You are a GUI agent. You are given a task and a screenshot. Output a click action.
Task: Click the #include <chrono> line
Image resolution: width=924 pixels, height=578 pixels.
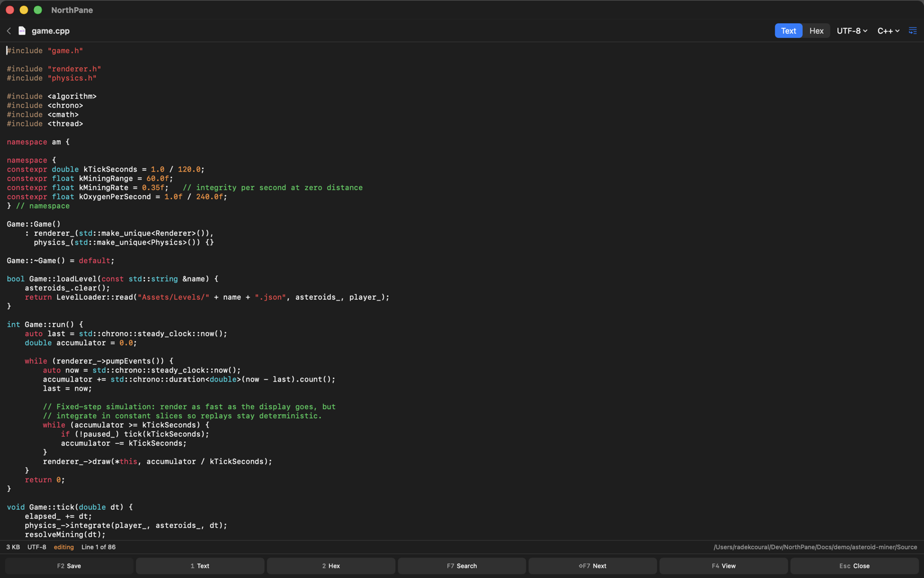tap(45, 105)
